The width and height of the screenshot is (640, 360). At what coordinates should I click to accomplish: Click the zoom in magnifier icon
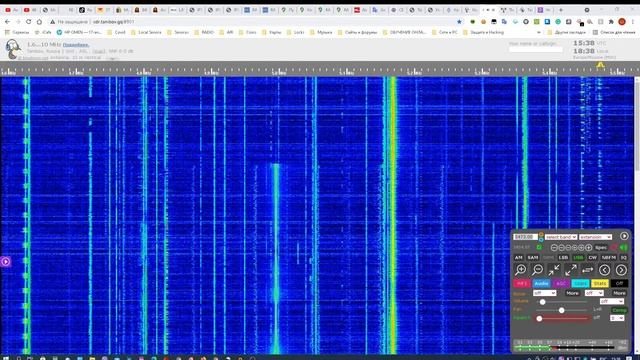[520, 270]
